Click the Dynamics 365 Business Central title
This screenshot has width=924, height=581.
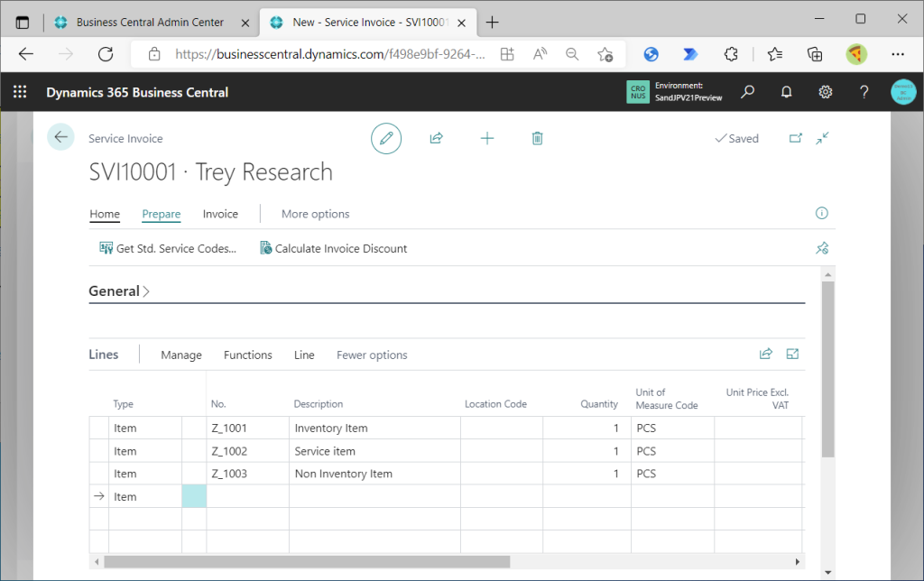click(x=137, y=93)
